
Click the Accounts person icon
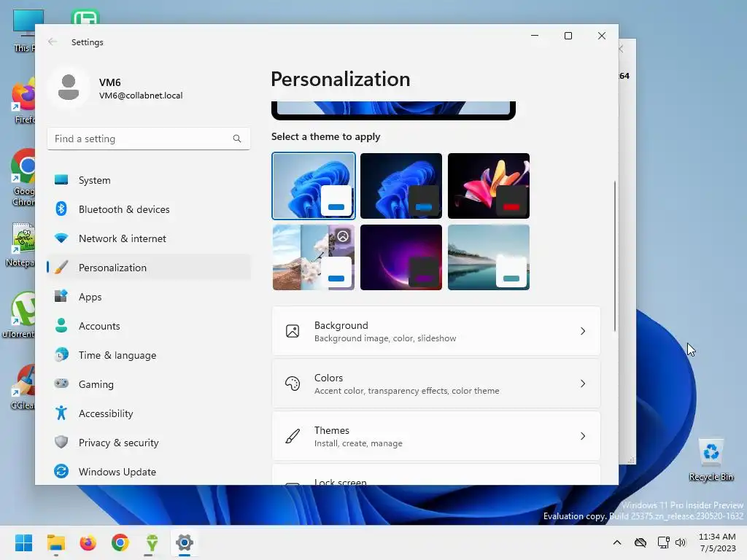click(x=61, y=325)
